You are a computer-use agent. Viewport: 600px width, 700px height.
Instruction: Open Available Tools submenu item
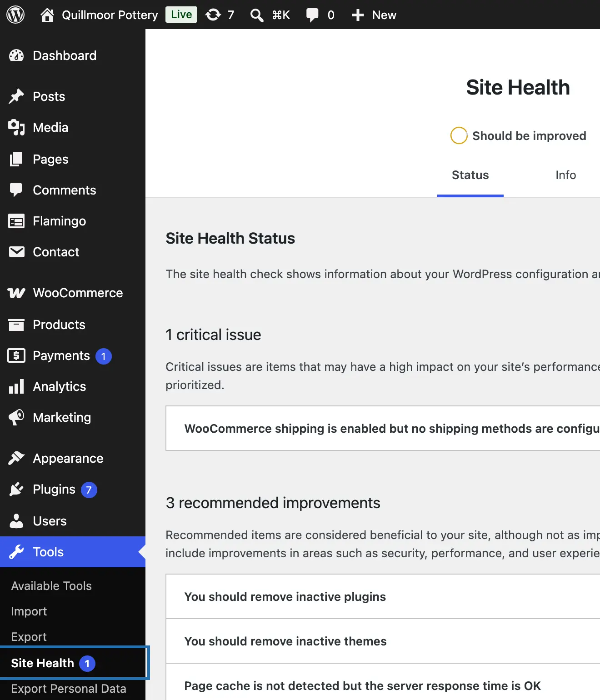coord(51,586)
